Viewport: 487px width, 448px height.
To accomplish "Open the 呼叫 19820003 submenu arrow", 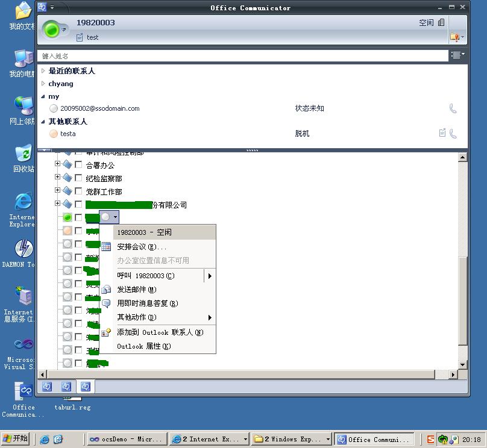I will coord(210,276).
